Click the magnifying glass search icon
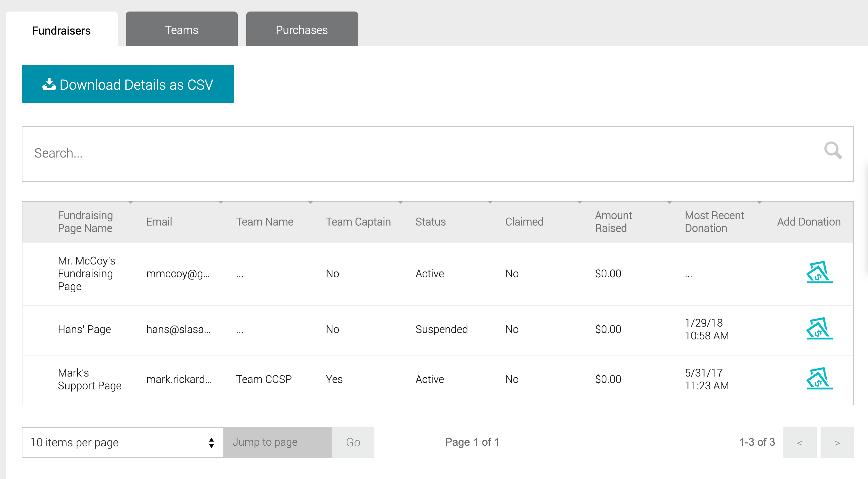868x479 pixels. tap(833, 150)
